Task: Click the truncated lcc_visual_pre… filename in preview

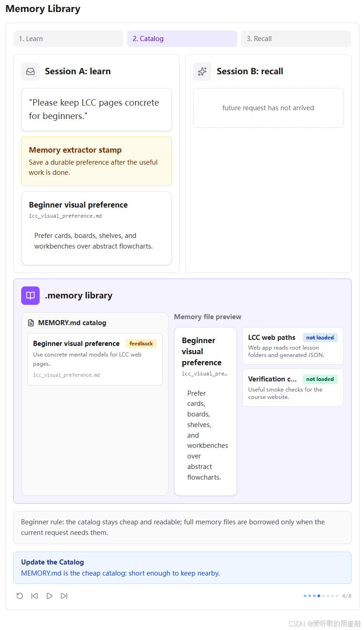Action: 205,374
